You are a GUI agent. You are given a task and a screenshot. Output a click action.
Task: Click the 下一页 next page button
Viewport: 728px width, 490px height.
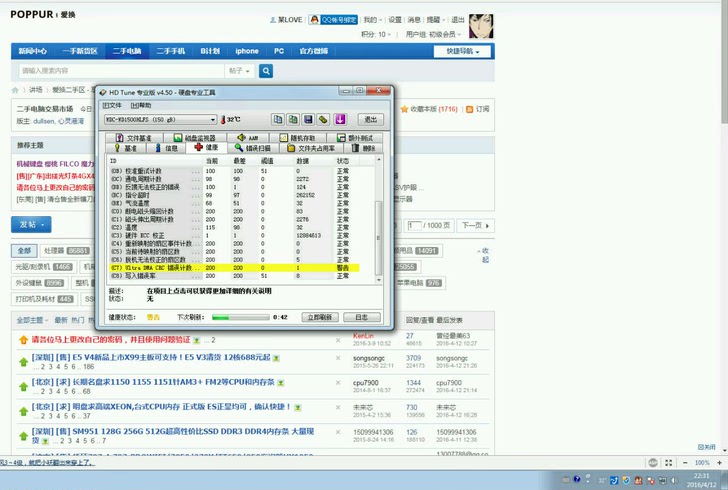click(475, 225)
